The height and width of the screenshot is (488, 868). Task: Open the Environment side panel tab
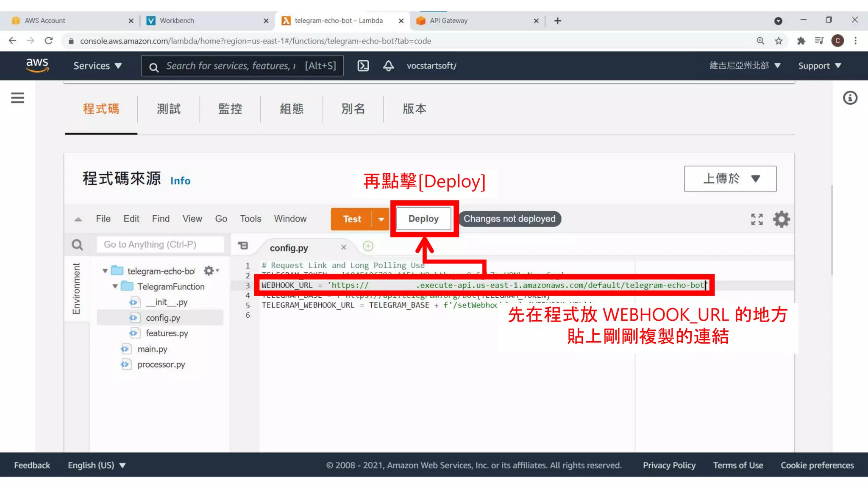[x=76, y=288]
